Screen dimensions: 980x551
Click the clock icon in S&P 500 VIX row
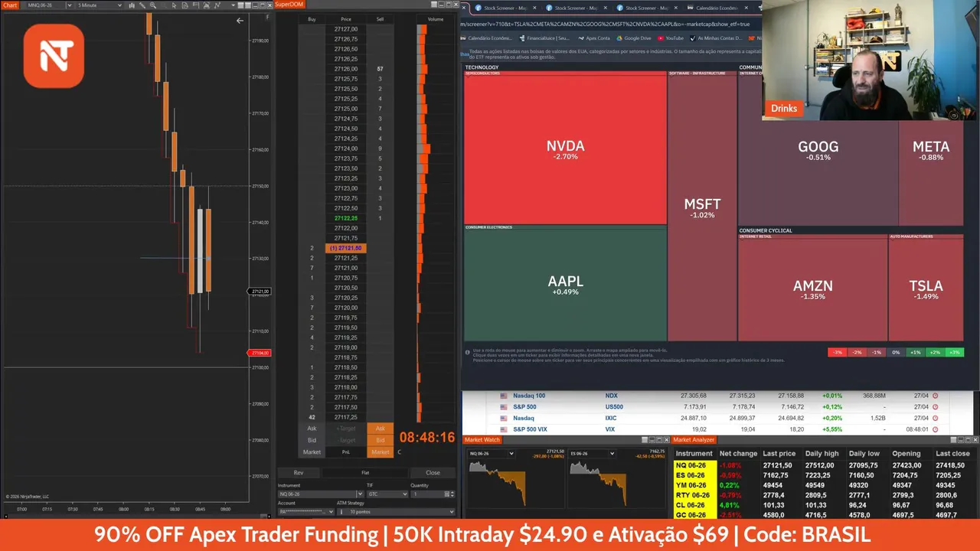935,429
